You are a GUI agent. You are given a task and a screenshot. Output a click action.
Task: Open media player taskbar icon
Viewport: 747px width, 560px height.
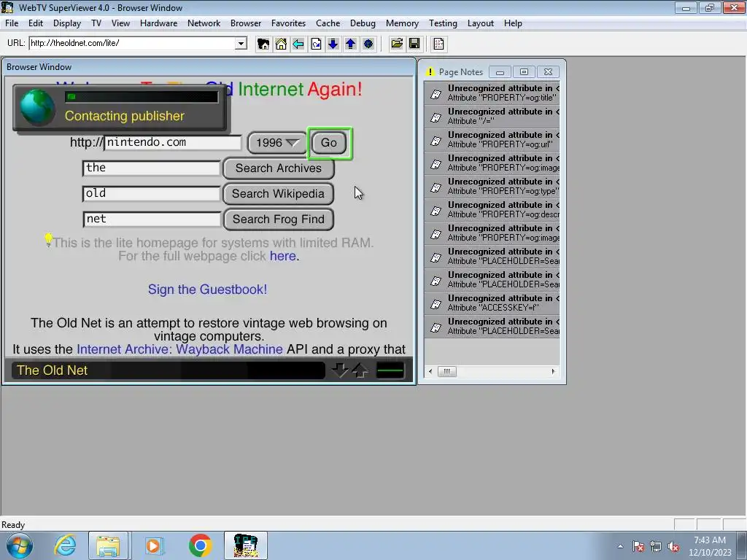coord(154,545)
